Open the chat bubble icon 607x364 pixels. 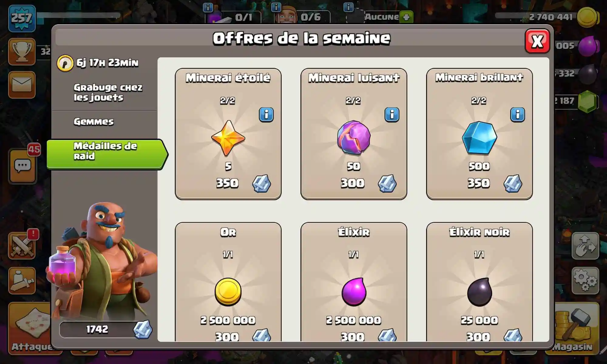coord(22,166)
